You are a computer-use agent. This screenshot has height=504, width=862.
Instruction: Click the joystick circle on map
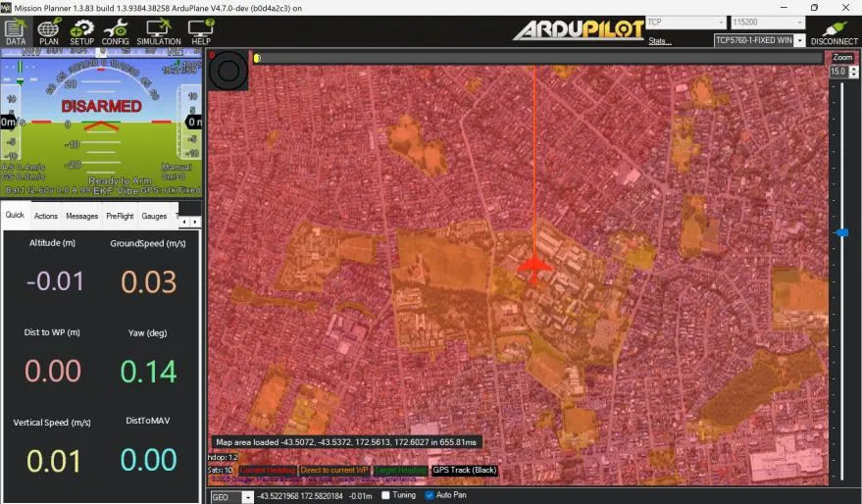228,71
